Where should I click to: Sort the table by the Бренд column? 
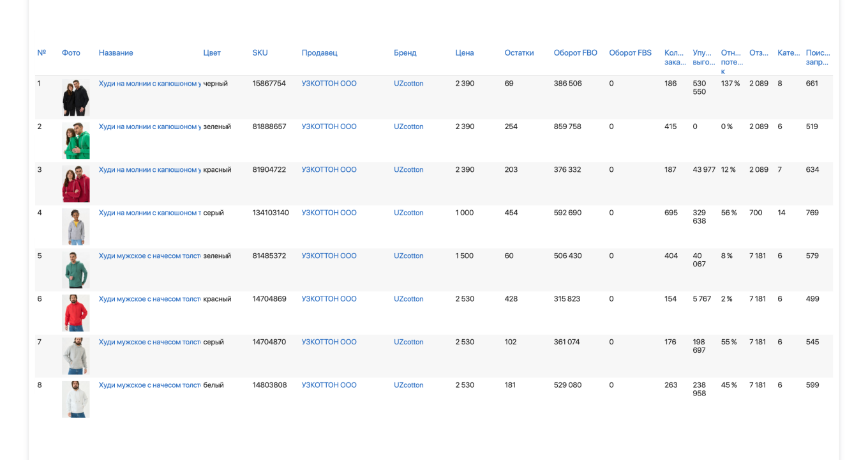[x=405, y=53]
